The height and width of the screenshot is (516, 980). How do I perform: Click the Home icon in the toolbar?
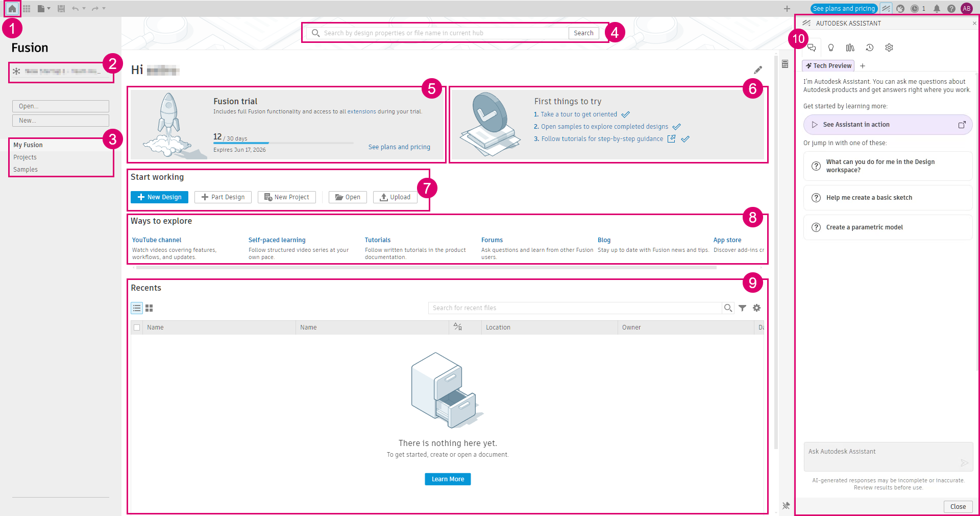pyautogui.click(x=12, y=9)
